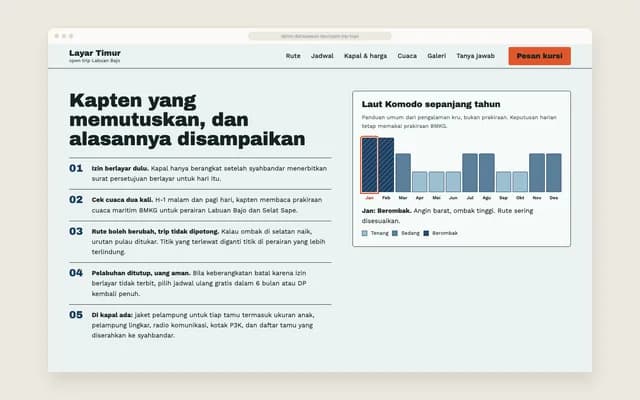Select the Jan bar in chart
Image resolution: width=640 pixels, height=400 pixels.
click(369, 165)
